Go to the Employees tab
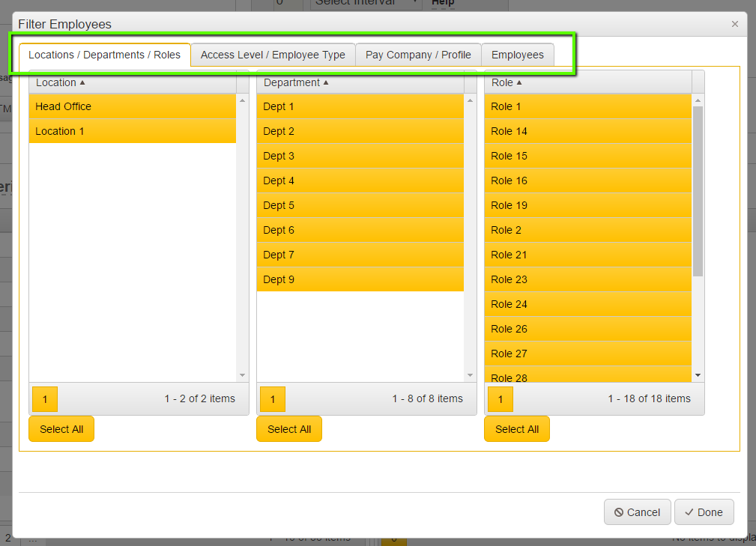The image size is (756, 546). tap(517, 55)
